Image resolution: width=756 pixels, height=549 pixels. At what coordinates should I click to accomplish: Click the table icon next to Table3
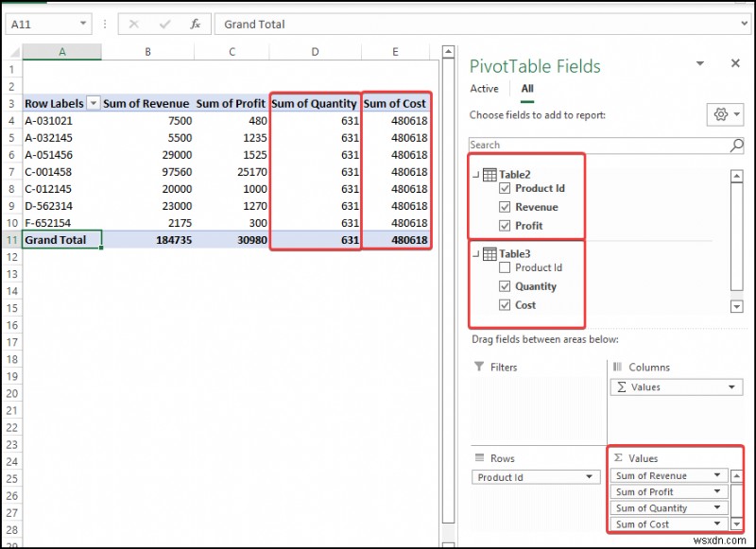tap(490, 252)
